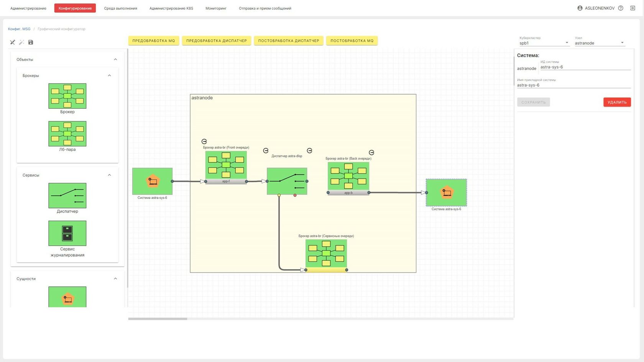644x362 pixels.
Task: Select the ЛБ-пара object in the palette
Action: tap(67, 134)
